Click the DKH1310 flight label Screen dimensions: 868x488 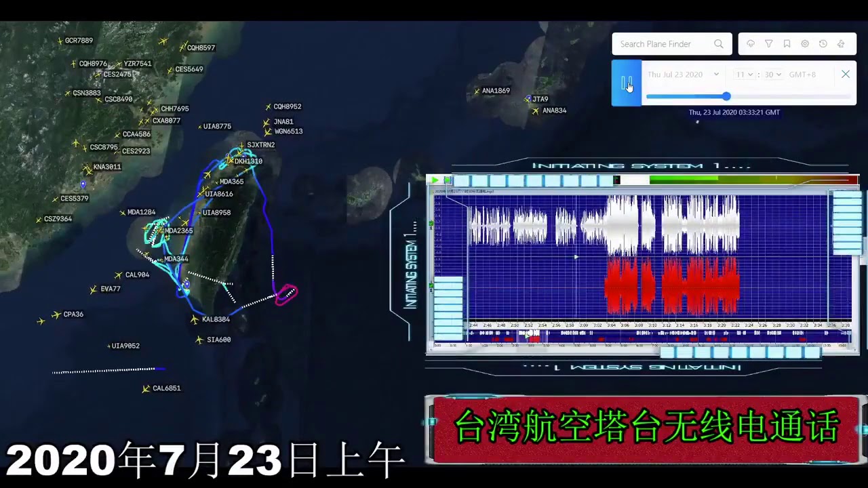click(248, 161)
